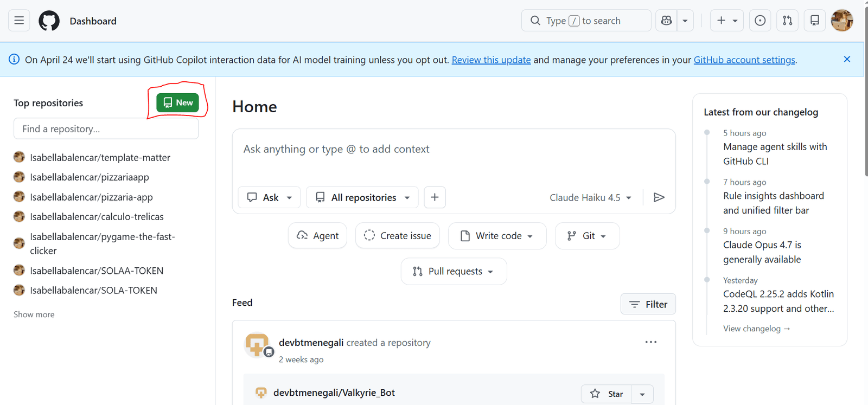
Task: Open the Ask mode dropdown
Action: pyautogui.click(x=270, y=197)
